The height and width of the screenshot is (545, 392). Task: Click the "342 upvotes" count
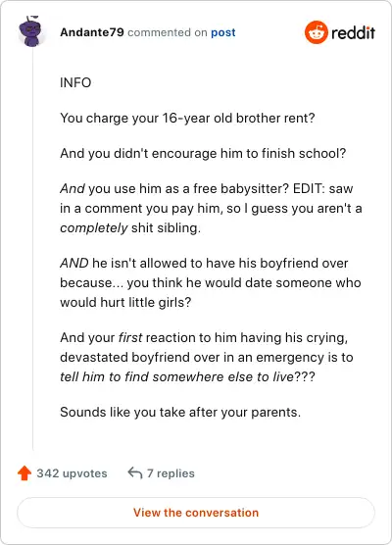click(x=72, y=473)
